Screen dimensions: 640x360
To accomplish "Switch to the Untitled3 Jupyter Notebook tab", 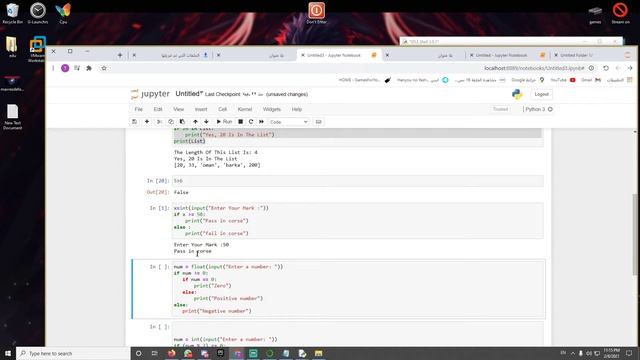I will click(x=339, y=55).
